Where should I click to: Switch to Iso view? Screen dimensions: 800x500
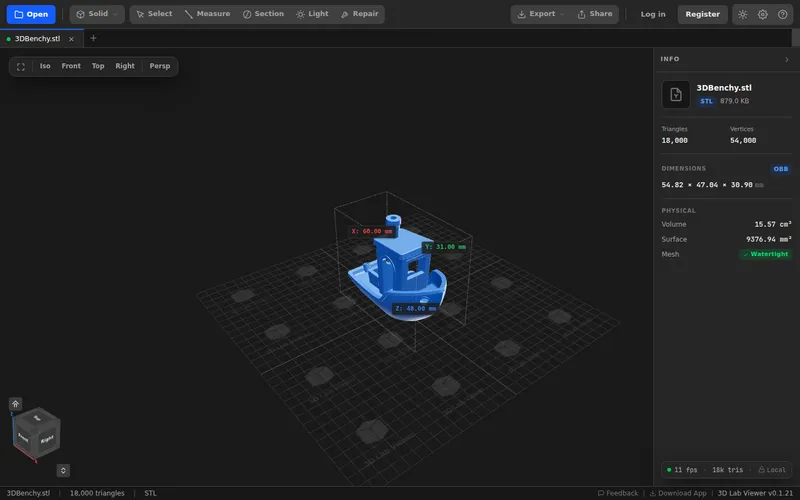click(x=45, y=66)
